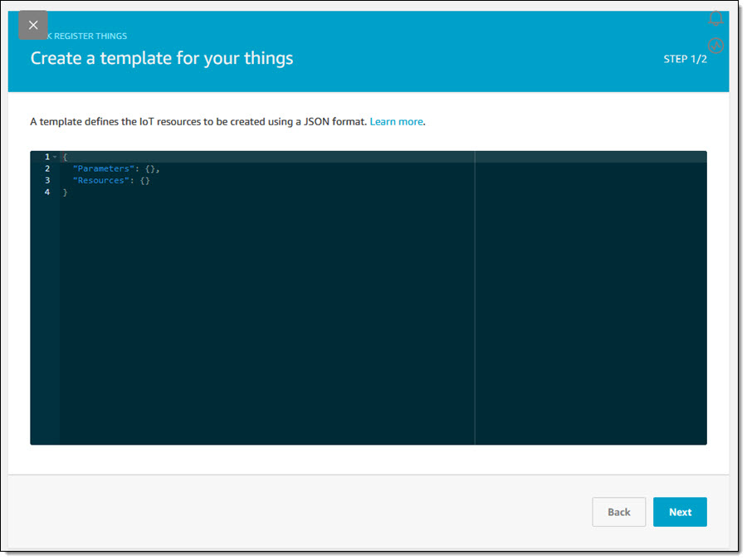Select line number 2 in editor gutter
Image resolution: width=747 pixels, height=560 pixels.
pyautogui.click(x=46, y=168)
